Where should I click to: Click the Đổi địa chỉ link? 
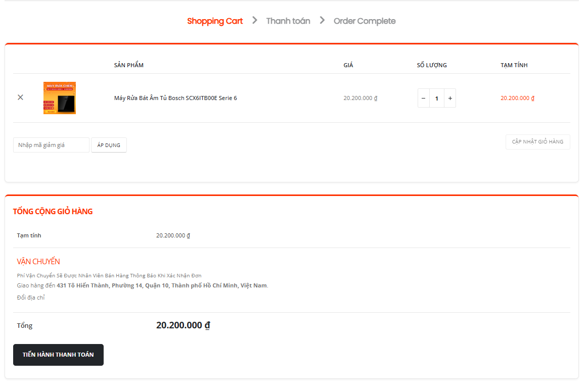coord(31,298)
